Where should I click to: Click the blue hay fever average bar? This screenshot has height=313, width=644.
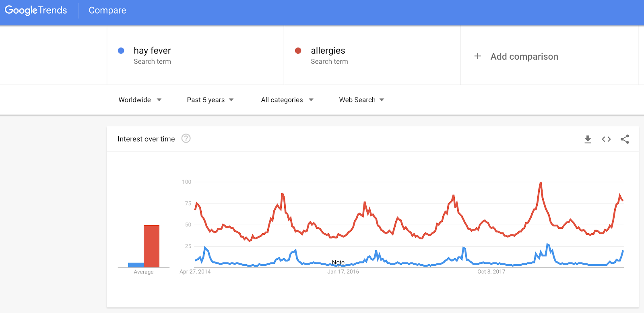point(136,265)
